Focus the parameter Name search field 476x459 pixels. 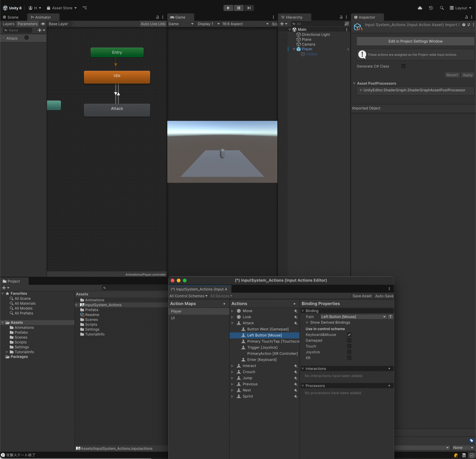click(x=17, y=30)
